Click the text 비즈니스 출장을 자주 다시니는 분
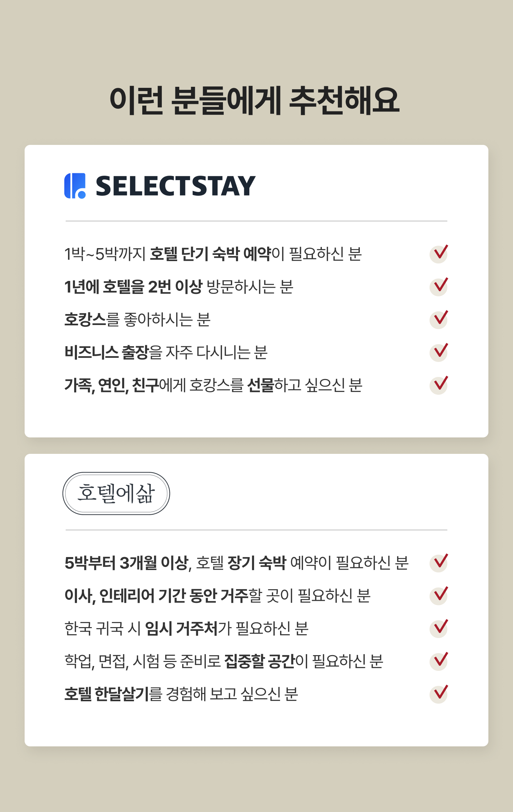The image size is (513, 812). [166, 352]
